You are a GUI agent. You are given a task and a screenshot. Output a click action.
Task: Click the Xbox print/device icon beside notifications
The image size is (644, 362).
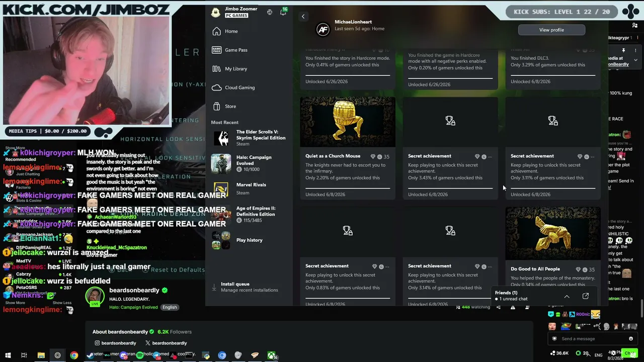tap(270, 12)
